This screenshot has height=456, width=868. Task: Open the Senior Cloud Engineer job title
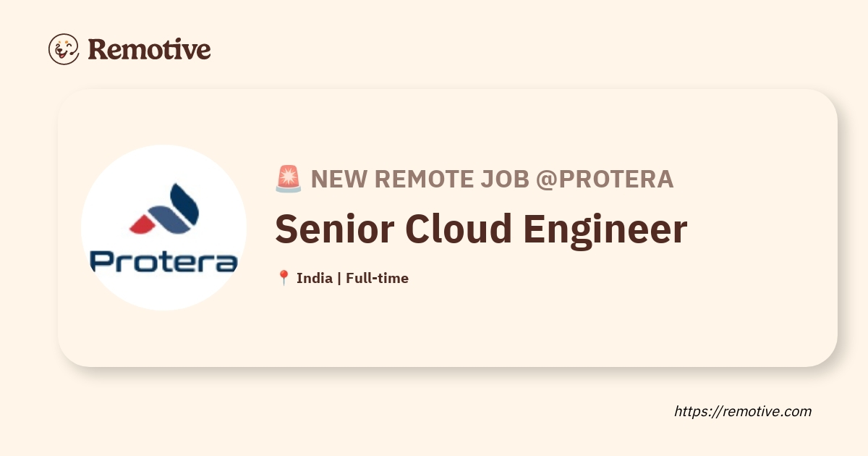click(x=481, y=229)
